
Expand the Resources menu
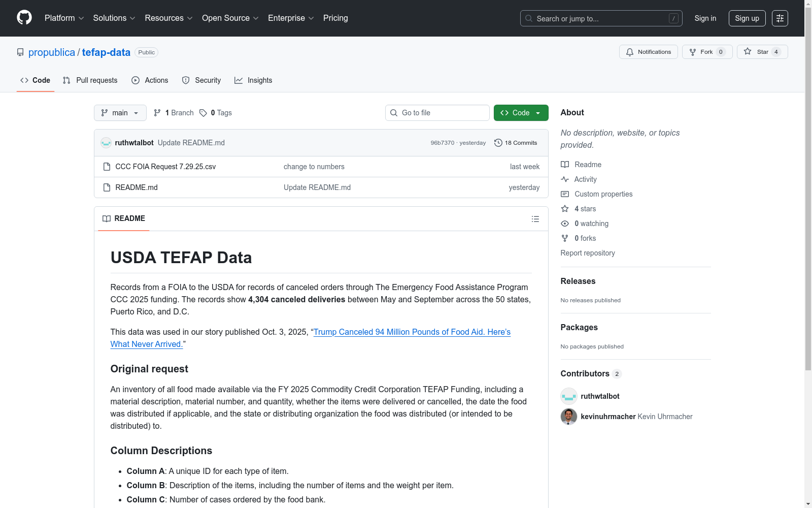[x=169, y=18]
